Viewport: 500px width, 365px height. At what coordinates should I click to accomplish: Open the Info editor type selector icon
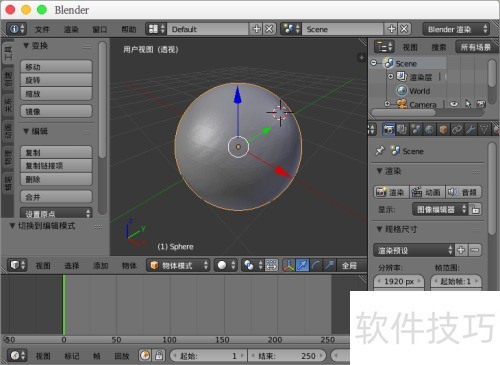pos(17,29)
